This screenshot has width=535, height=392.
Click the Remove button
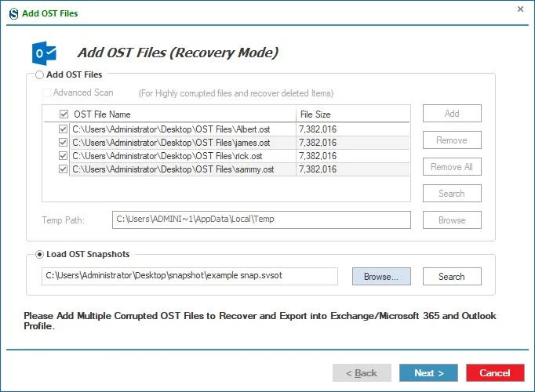click(x=452, y=140)
